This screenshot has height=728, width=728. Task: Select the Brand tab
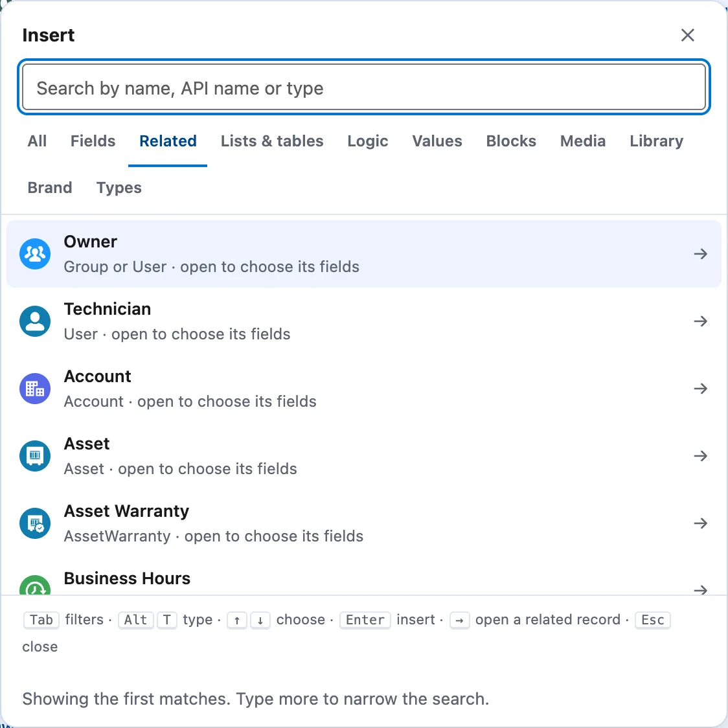click(x=50, y=188)
